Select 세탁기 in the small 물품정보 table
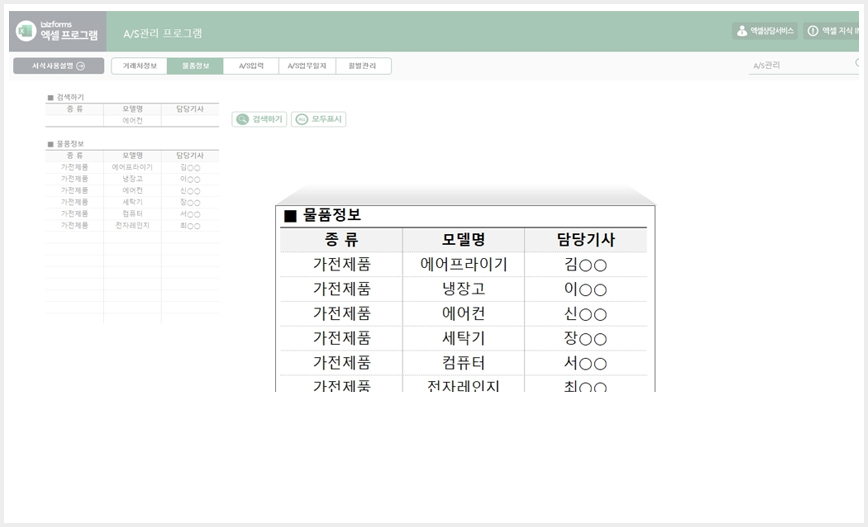 coord(132,202)
